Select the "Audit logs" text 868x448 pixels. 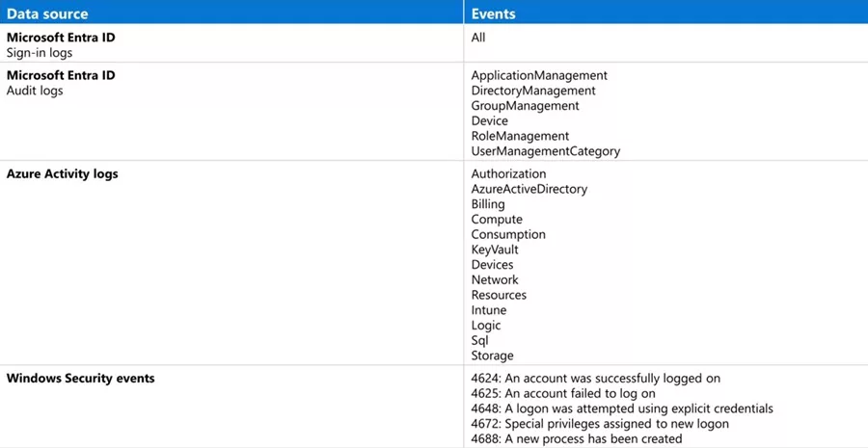(x=35, y=91)
